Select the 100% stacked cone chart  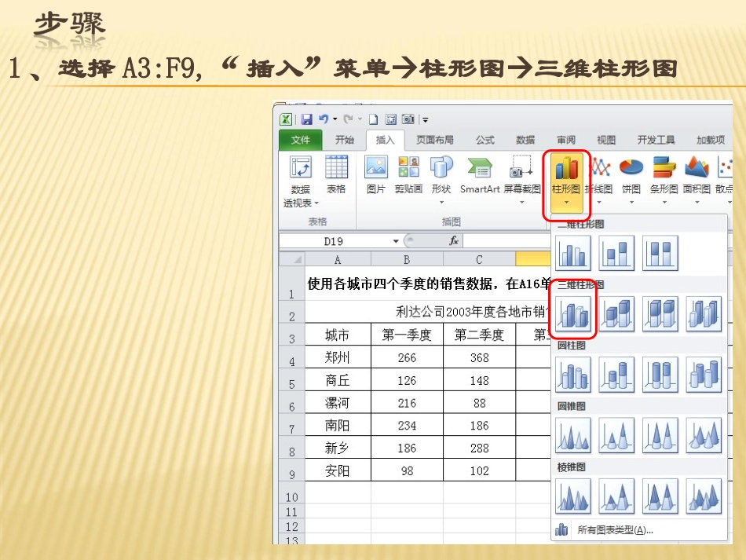coord(660,435)
